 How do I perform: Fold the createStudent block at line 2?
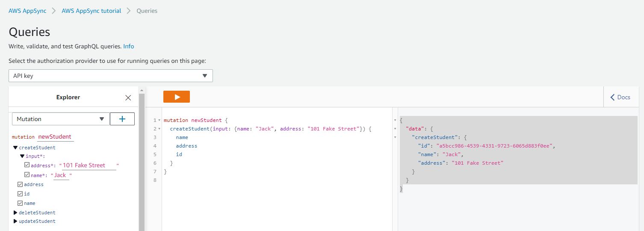(160, 129)
